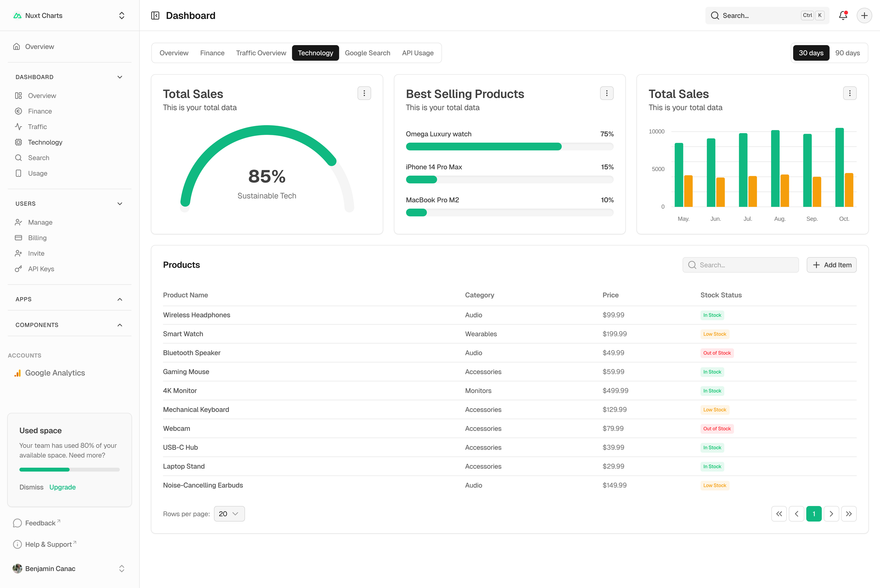Collapse the DASHBOARD sidebar section
The image size is (880, 588).
tap(120, 77)
